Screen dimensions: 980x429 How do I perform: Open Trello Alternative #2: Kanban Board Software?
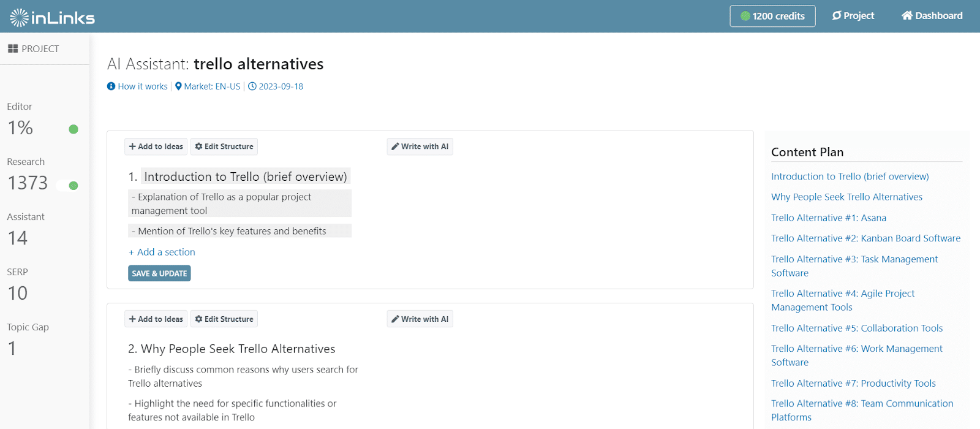click(x=865, y=238)
